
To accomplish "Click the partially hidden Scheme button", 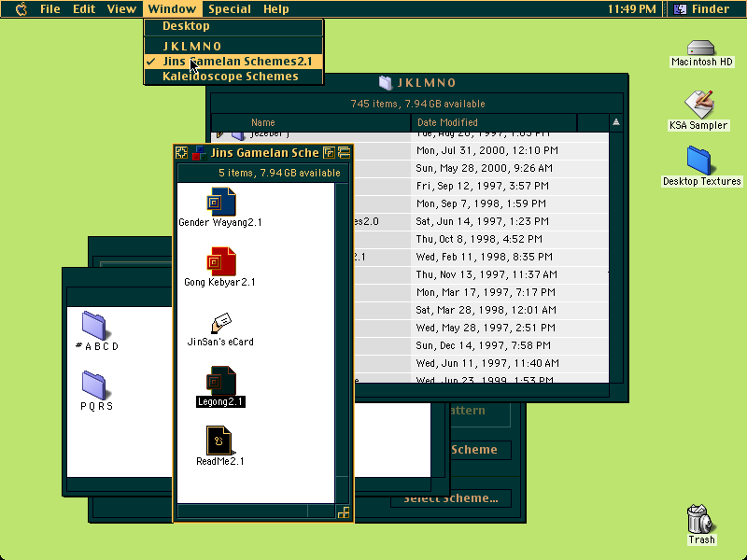I will pyautogui.click(x=480, y=450).
